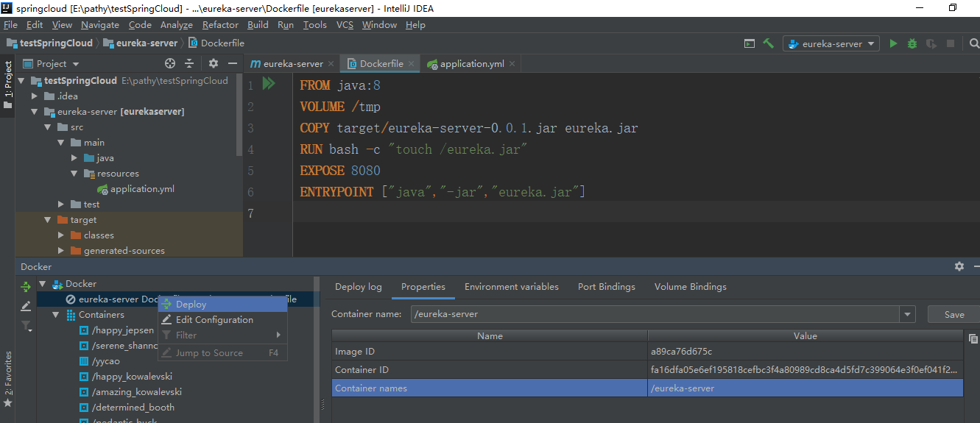Click the Build project hammer icon

click(768, 43)
